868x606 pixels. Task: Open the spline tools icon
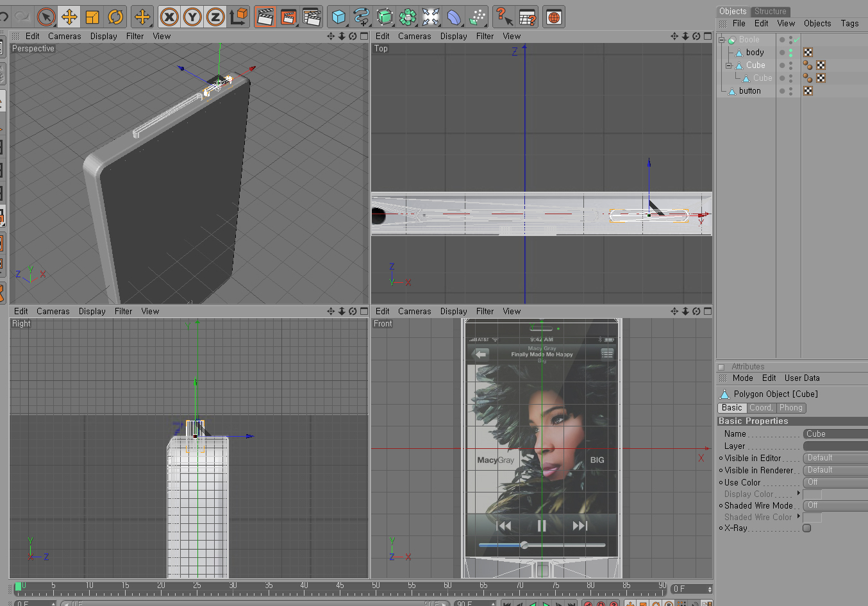pos(362,17)
